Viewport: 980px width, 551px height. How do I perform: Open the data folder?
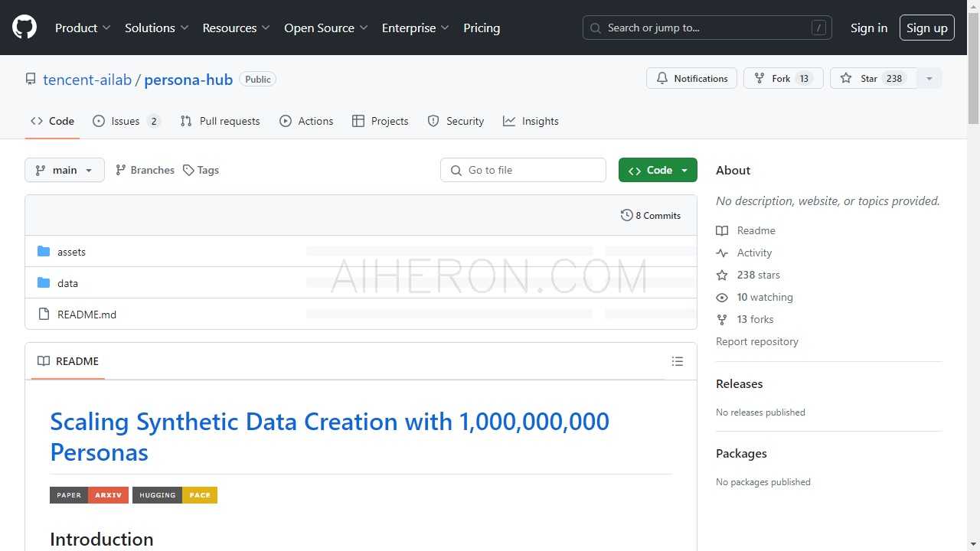tap(67, 283)
